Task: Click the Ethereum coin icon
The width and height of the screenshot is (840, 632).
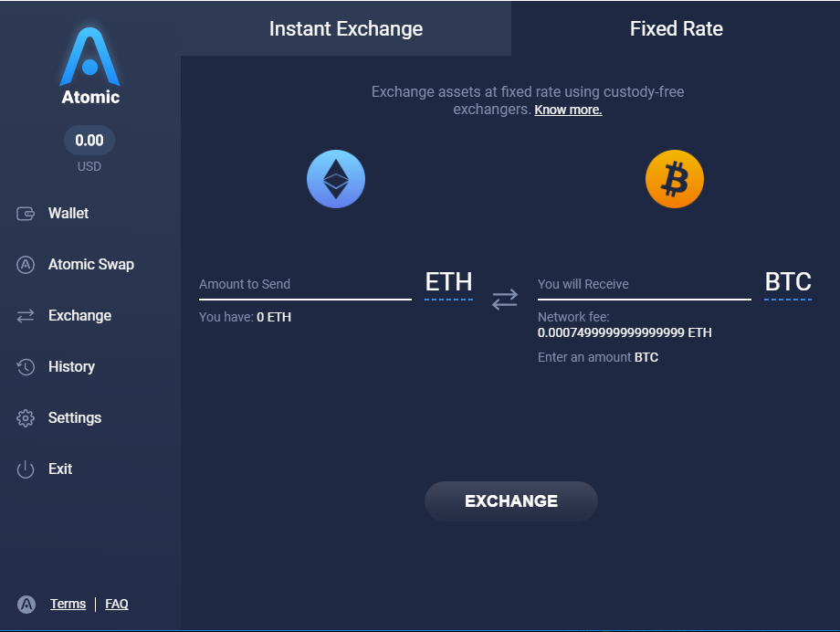Action: click(336, 179)
